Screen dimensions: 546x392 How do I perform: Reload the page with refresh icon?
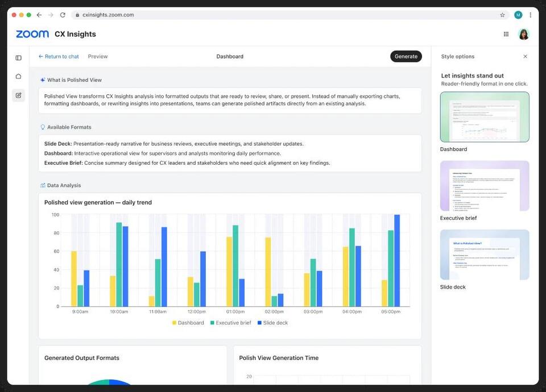pyautogui.click(x=63, y=15)
